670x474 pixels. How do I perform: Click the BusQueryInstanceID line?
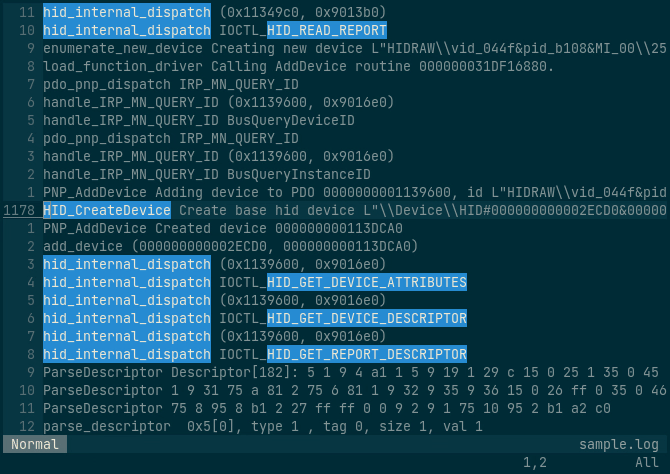coord(207,174)
